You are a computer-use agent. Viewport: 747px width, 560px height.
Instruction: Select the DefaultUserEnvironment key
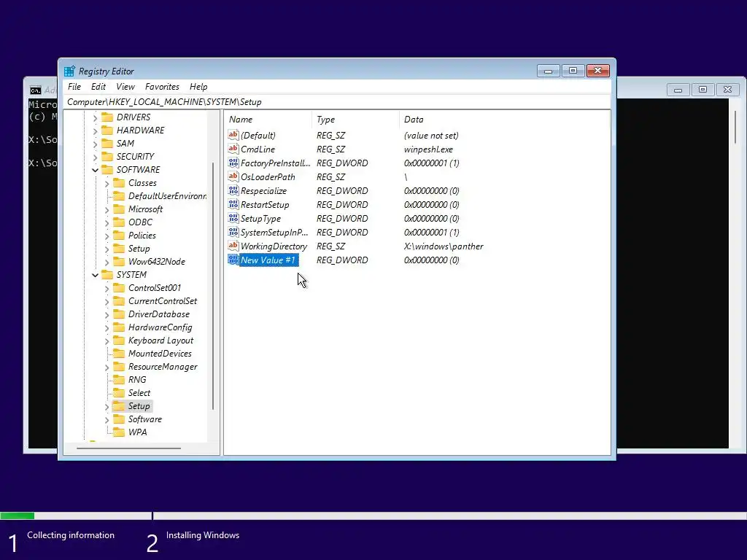pyautogui.click(x=167, y=195)
